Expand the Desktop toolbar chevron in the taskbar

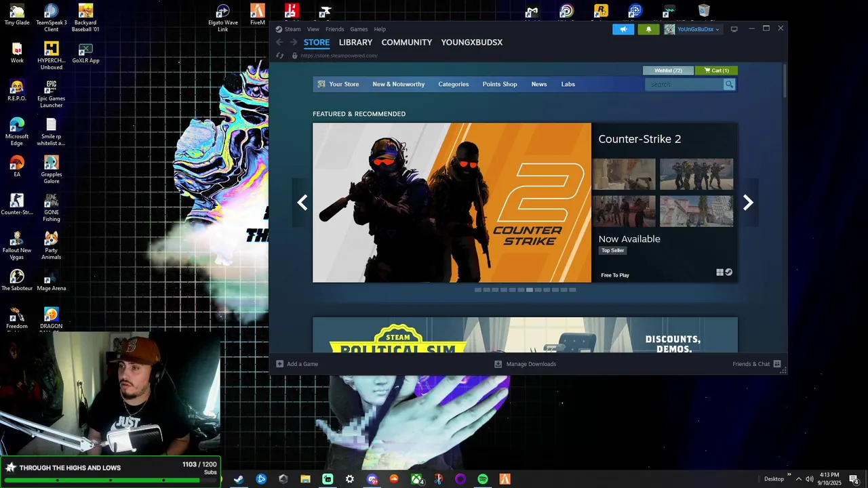788,476
